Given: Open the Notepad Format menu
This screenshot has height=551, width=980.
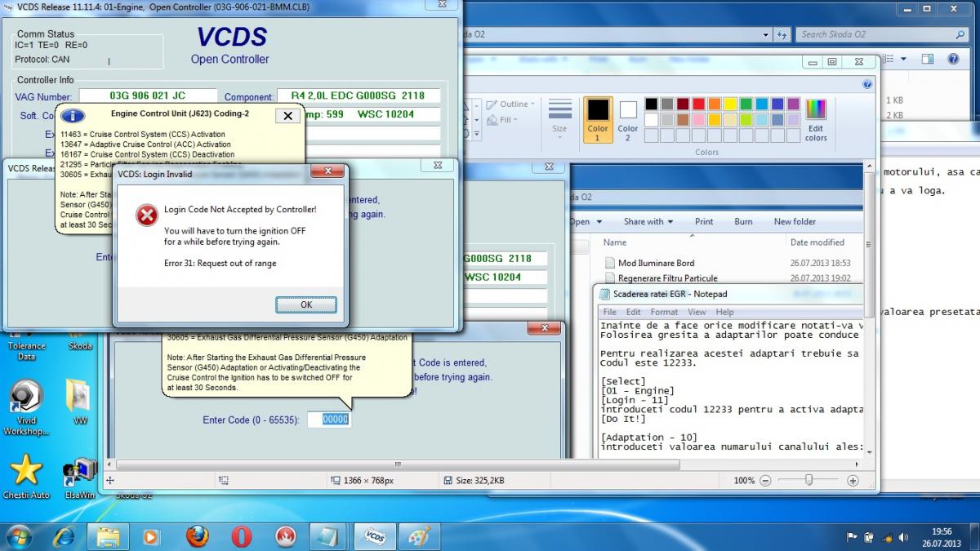Looking at the screenshot, I should [664, 312].
